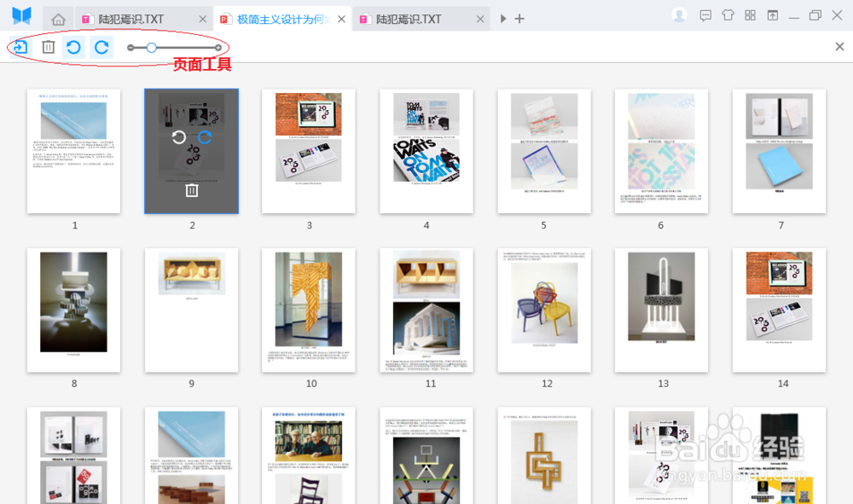The image size is (853, 504).
Task: Delete page 2 with overlay trash icon
Action: pyautogui.click(x=191, y=190)
